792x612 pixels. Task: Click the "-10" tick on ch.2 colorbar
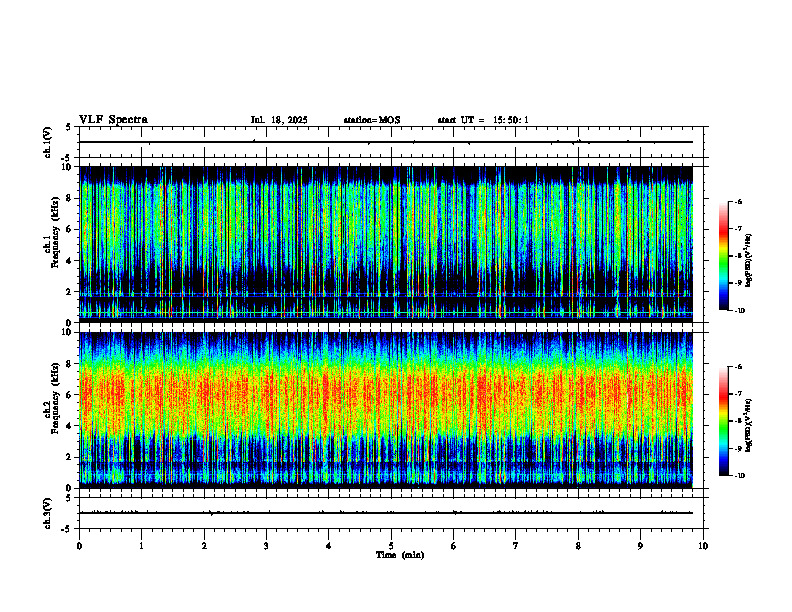pyautogui.click(x=739, y=475)
